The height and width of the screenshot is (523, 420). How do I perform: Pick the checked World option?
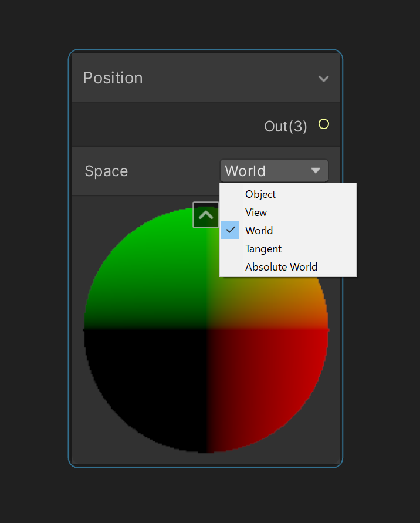[288, 230]
